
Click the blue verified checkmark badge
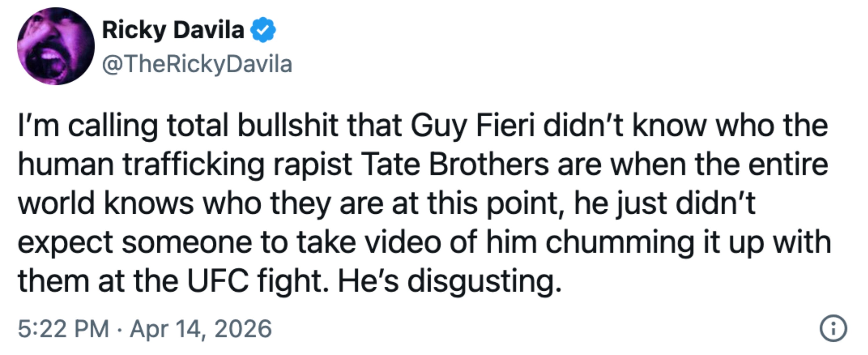263,30
